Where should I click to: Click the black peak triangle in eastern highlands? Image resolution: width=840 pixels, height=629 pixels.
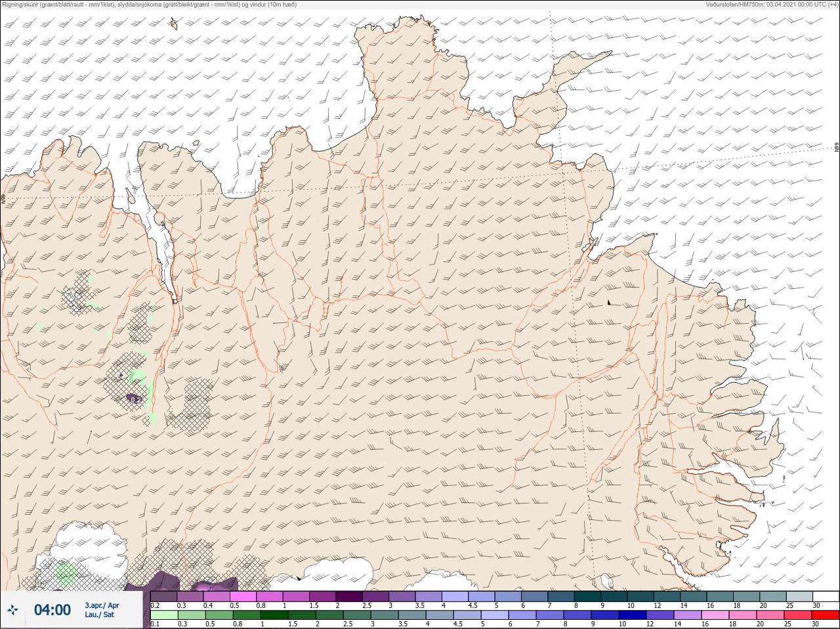click(609, 302)
